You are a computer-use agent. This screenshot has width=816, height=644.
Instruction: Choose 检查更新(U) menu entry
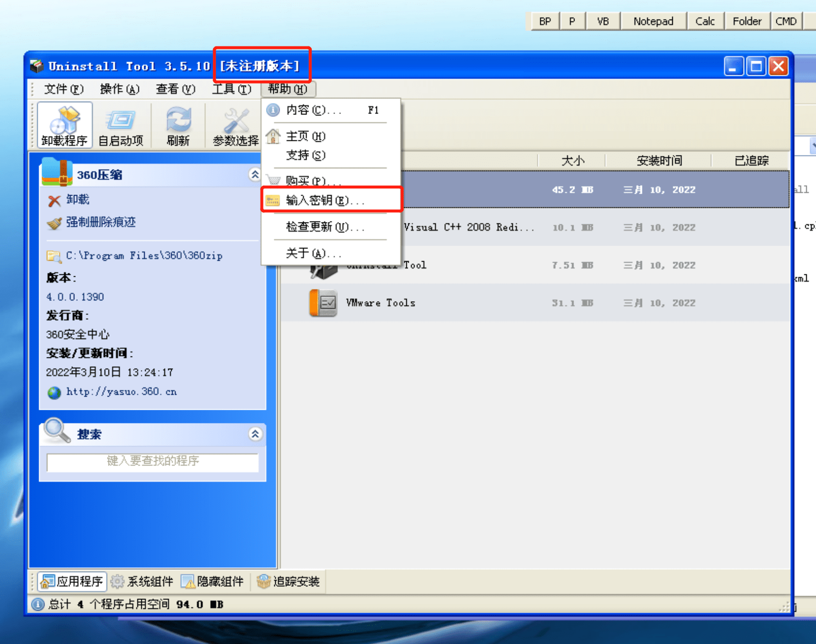[331, 226]
